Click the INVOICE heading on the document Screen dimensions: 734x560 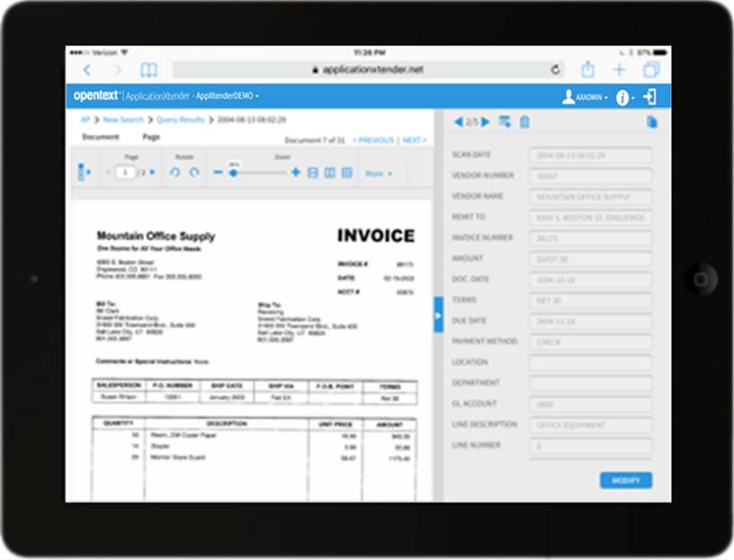(x=376, y=236)
